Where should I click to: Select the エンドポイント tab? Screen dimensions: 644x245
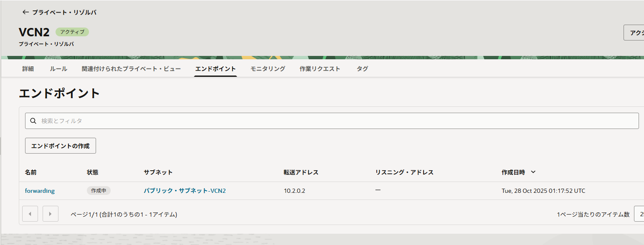[216, 69]
